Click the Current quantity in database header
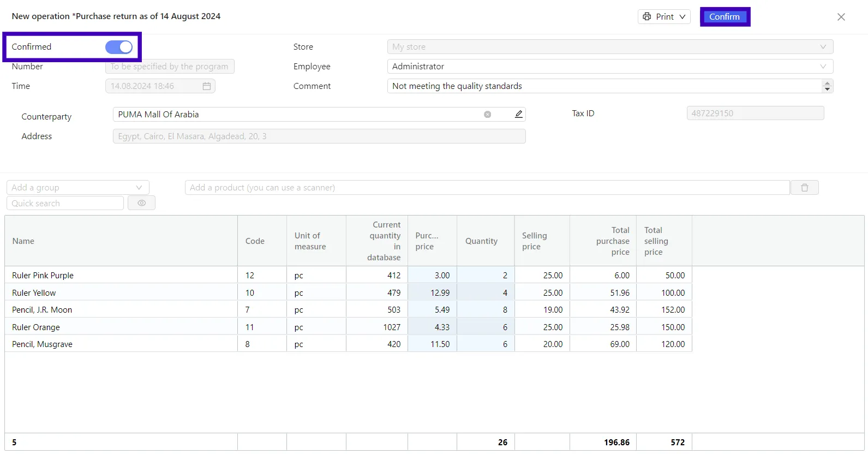868x454 pixels. (x=377, y=241)
